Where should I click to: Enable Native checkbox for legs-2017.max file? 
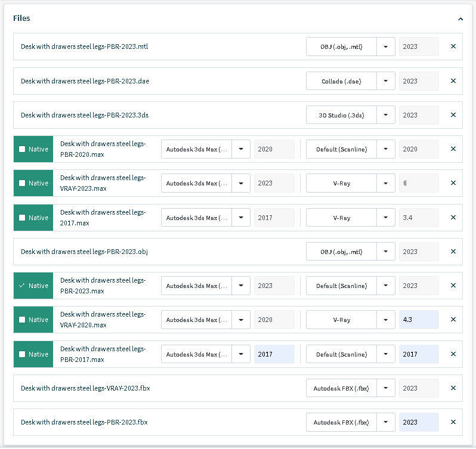22,218
